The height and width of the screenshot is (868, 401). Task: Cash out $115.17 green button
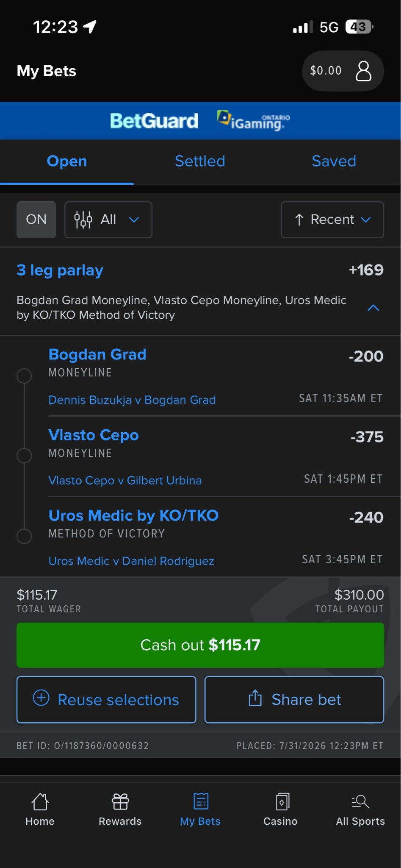[x=200, y=645]
